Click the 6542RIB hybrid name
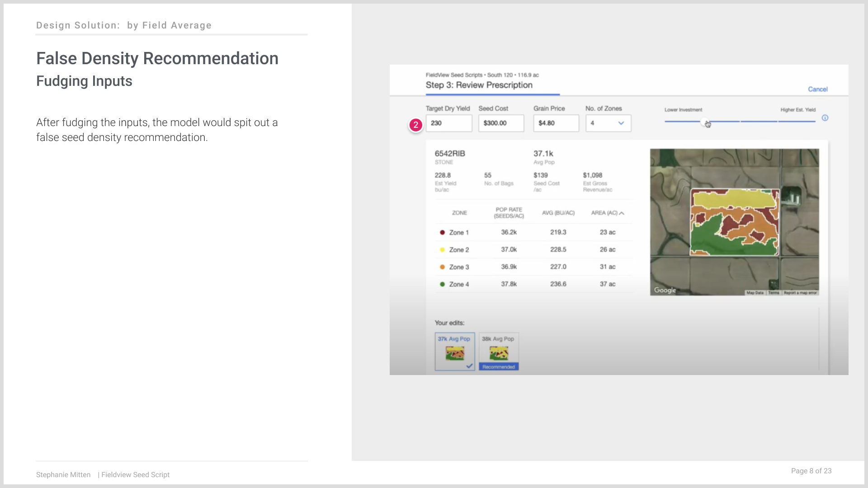 click(x=450, y=154)
